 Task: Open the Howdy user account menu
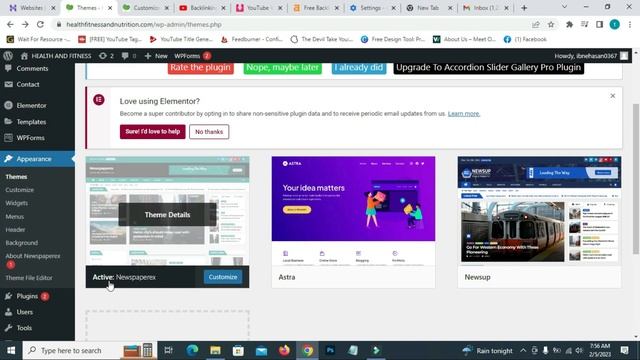(x=591, y=56)
